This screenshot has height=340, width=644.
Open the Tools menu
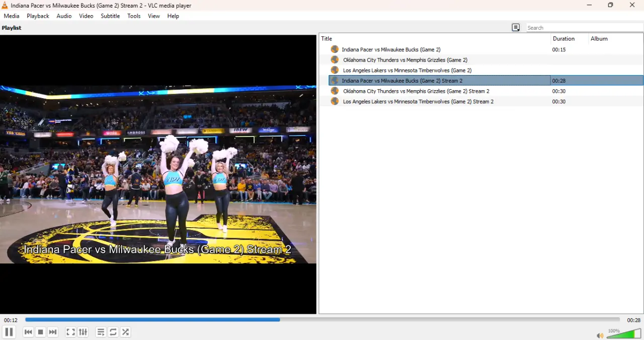coord(134,16)
